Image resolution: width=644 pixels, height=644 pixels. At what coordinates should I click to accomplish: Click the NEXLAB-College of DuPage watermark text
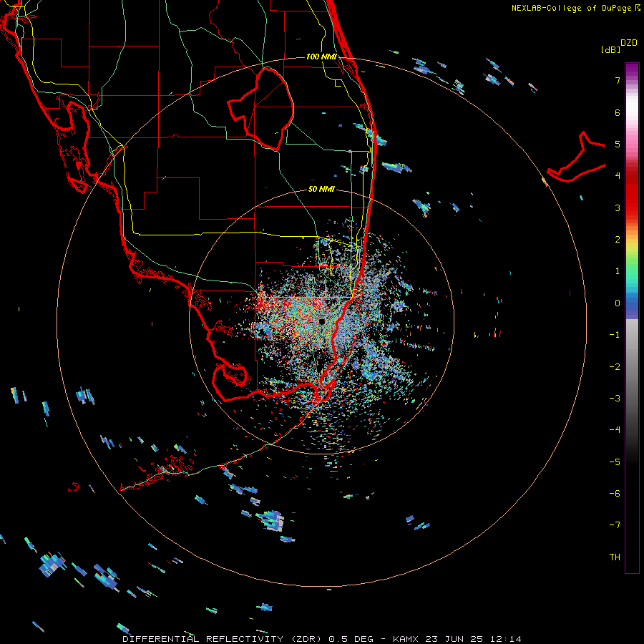point(576,8)
